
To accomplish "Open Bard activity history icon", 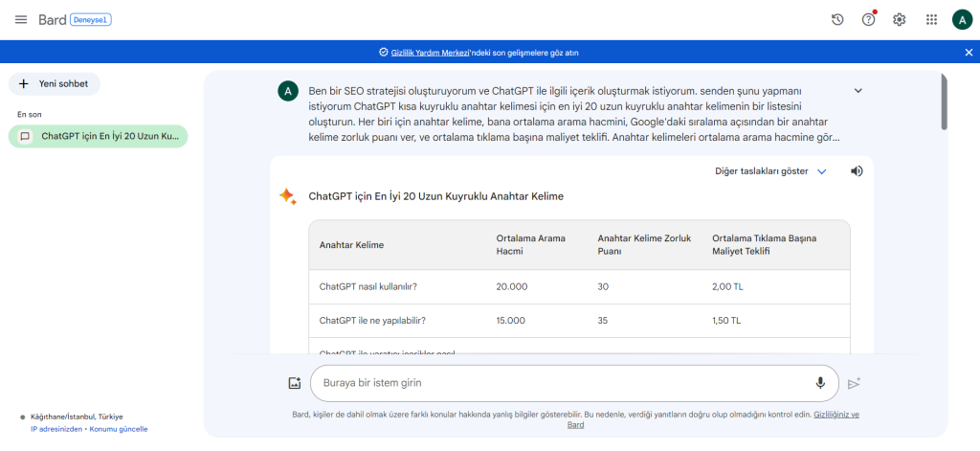I will (837, 19).
